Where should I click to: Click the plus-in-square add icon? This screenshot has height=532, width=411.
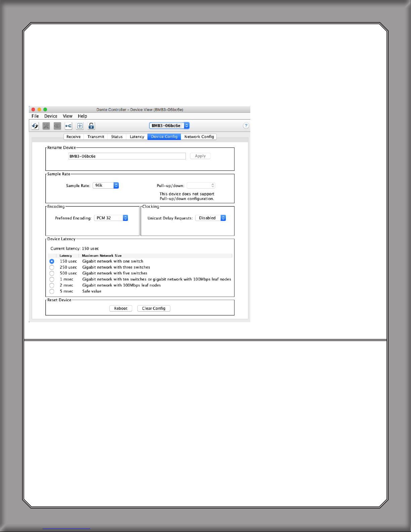(80, 126)
